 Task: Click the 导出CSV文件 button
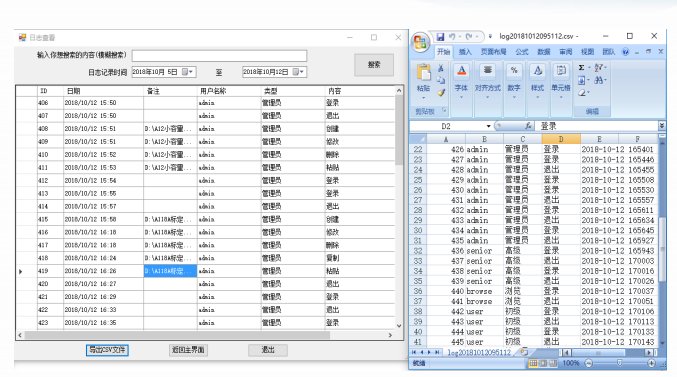tap(107, 350)
